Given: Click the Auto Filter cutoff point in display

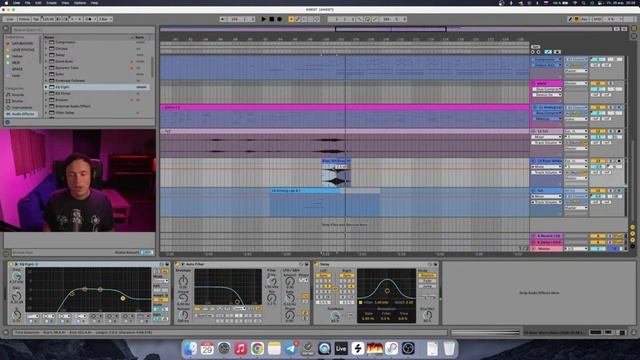Looking at the screenshot, I should (237, 302).
